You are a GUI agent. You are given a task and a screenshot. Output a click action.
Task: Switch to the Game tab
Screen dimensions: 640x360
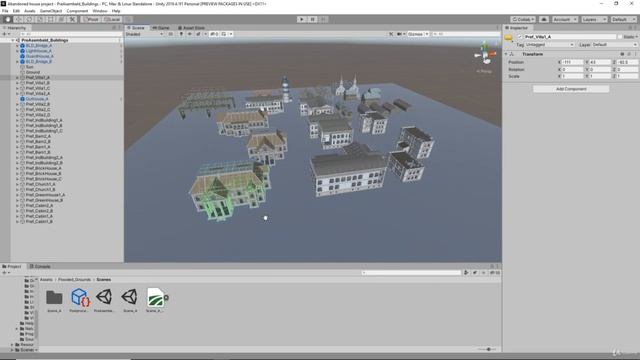pyautogui.click(x=161, y=28)
